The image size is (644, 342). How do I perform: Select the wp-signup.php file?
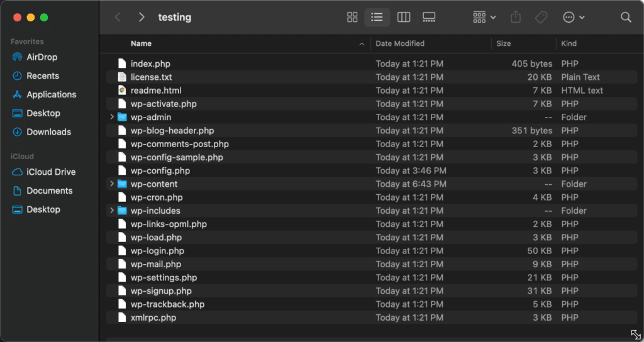pos(161,290)
